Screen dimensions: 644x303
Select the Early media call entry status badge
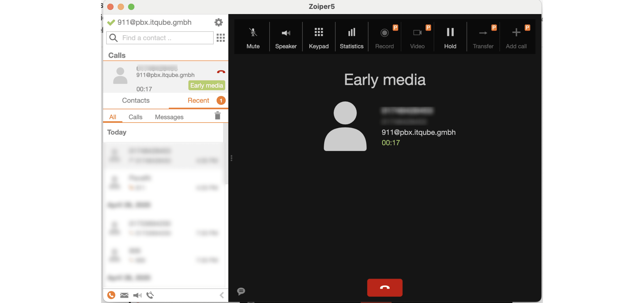click(206, 85)
